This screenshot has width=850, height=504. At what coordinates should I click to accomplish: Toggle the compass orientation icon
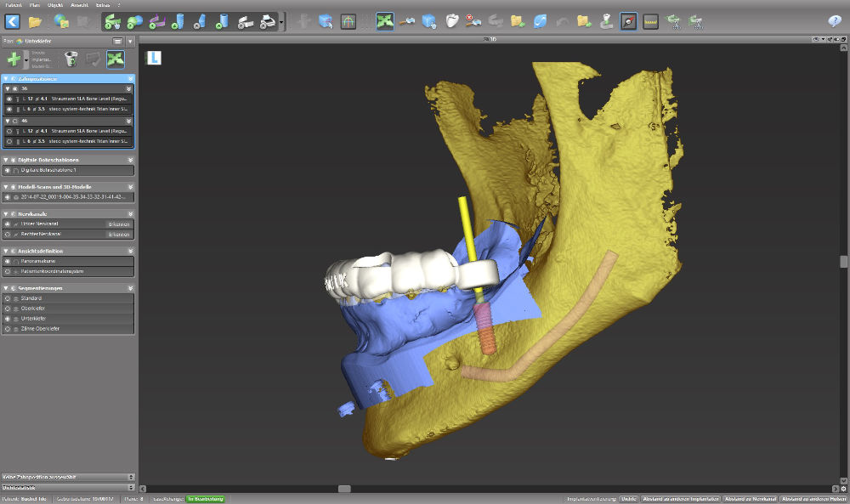(x=628, y=22)
